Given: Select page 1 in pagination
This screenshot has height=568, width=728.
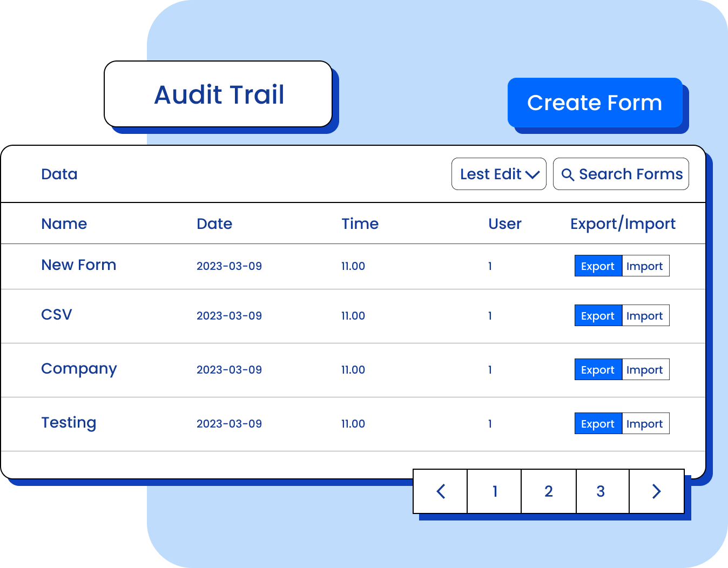Looking at the screenshot, I should pyautogui.click(x=495, y=491).
